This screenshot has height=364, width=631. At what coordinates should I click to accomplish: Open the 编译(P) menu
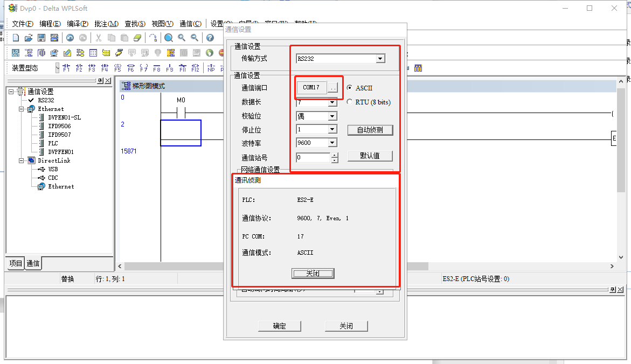coord(78,24)
